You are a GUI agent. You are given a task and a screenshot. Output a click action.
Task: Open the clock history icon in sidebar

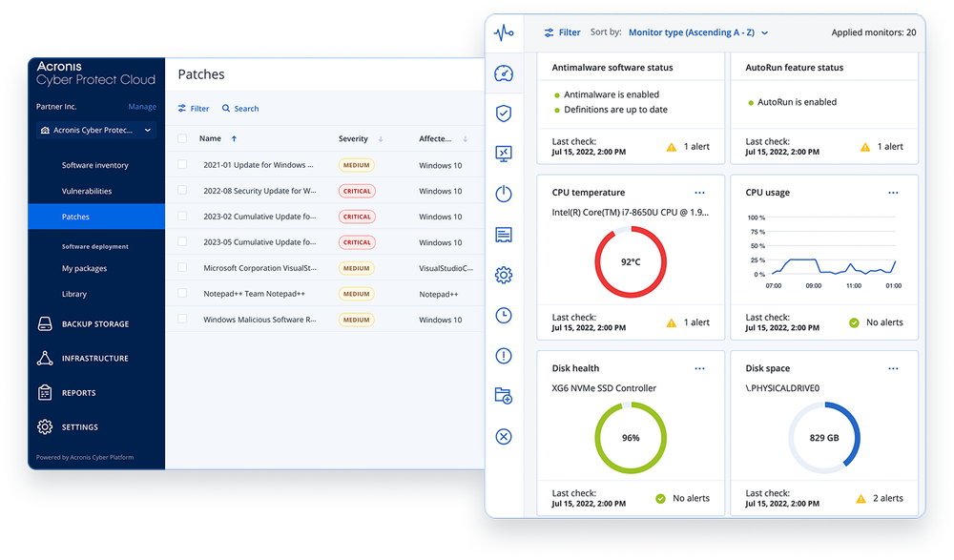[x=504, y=316]
